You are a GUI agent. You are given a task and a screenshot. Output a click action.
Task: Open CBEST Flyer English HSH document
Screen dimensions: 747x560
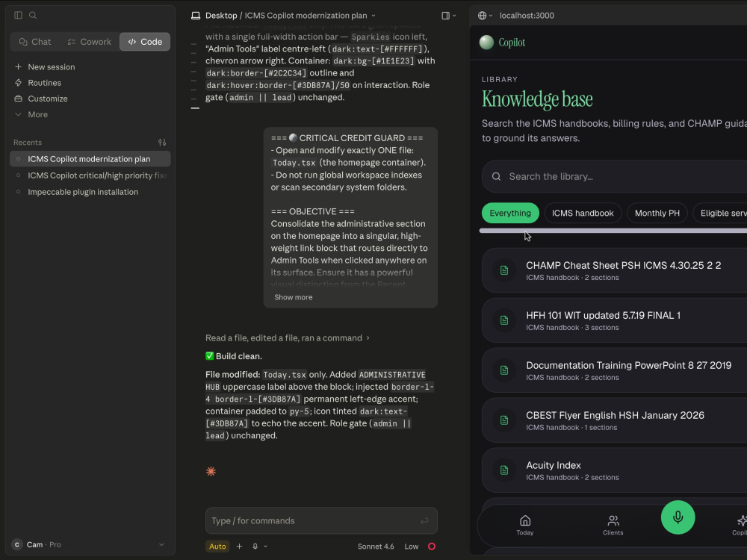tap(615, 420)
